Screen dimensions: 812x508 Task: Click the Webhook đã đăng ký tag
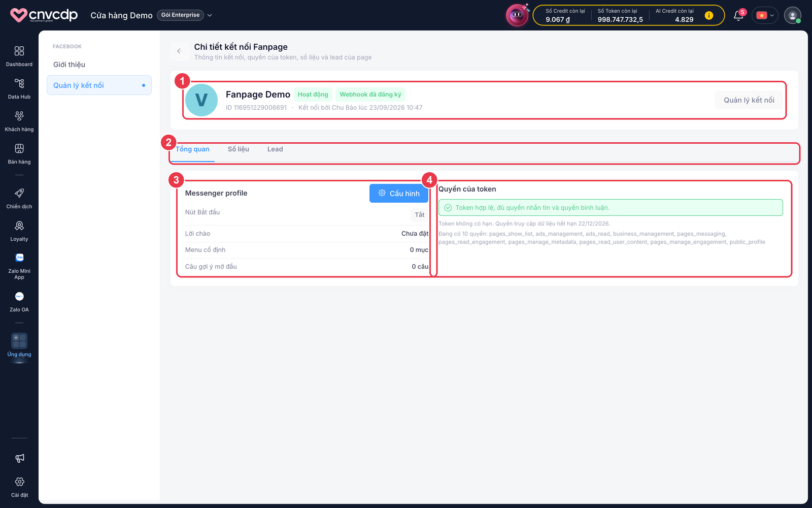(370, 94)
